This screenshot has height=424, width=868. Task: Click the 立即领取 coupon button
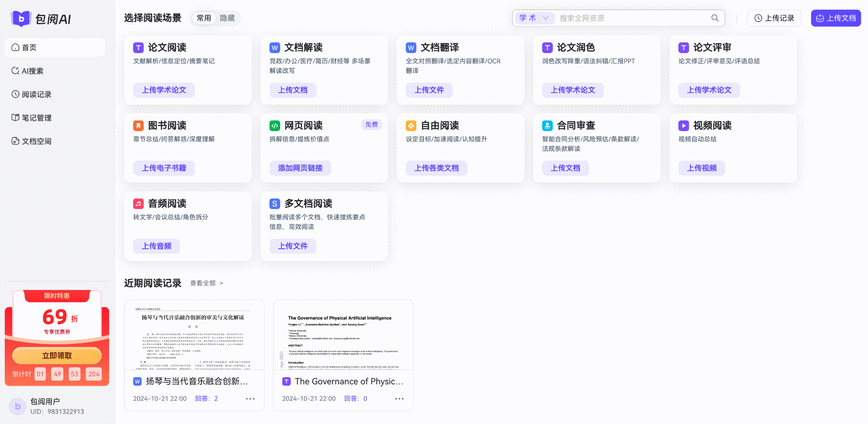(57, 355)
